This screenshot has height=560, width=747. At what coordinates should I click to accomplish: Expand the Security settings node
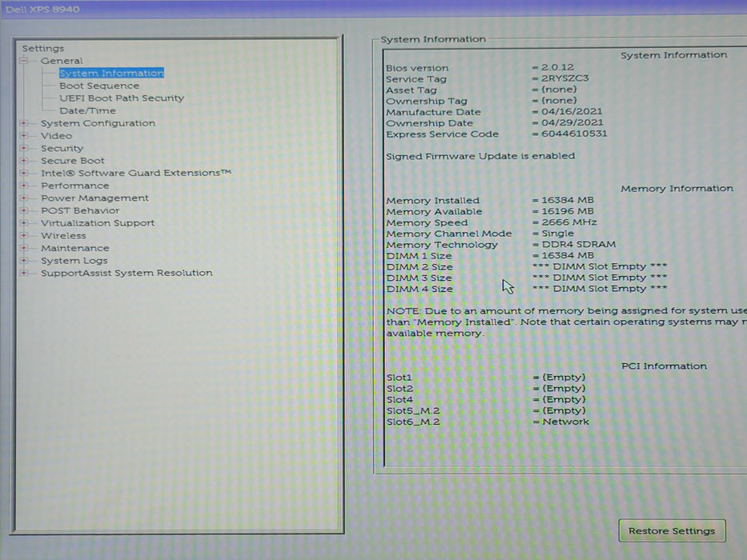click(24, 148)
